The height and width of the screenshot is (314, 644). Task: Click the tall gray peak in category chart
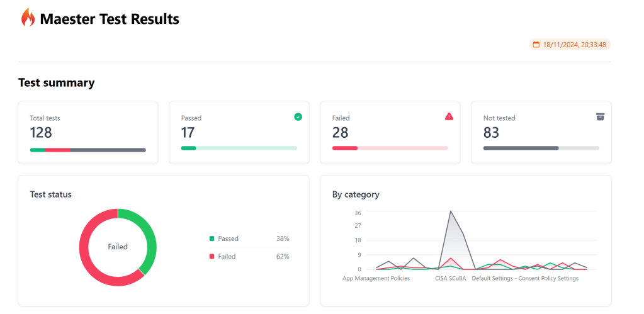click(451, 213)
